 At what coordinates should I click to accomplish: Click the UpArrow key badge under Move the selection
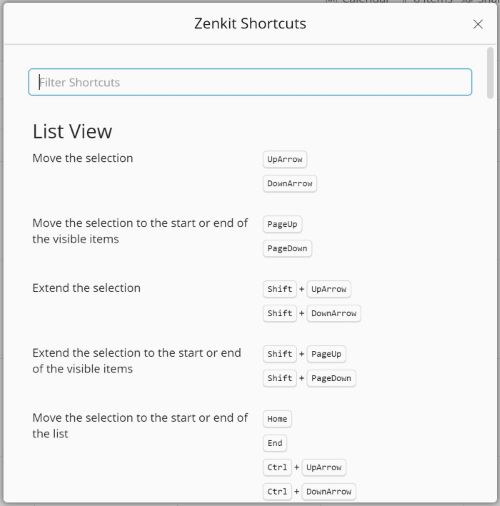click(x=285, y=159)
